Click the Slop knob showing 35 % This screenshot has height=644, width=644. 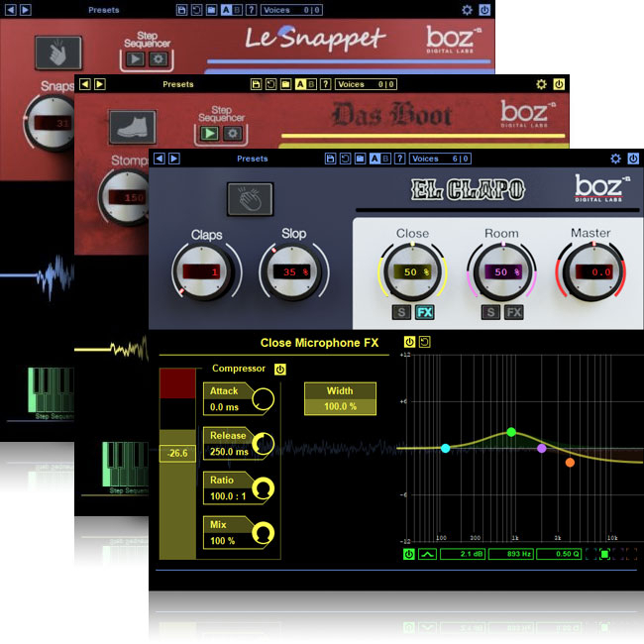point(292,271)
